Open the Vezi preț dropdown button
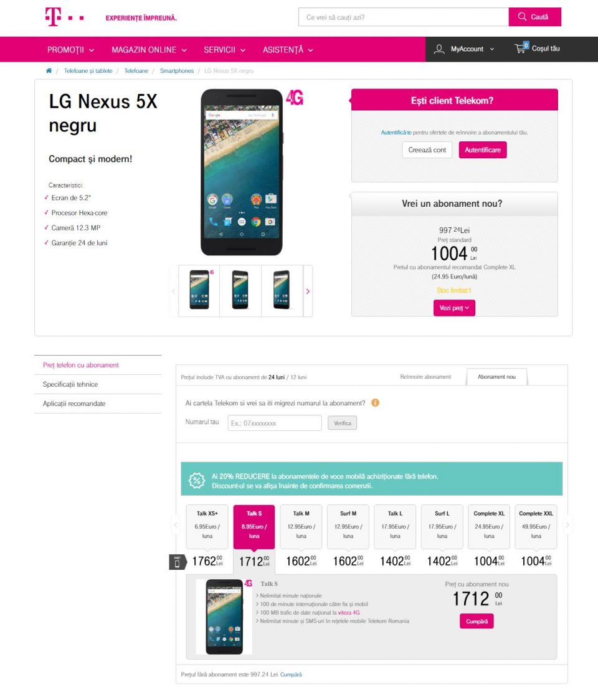Screen dimensions: 598x700 pos(454,308)
